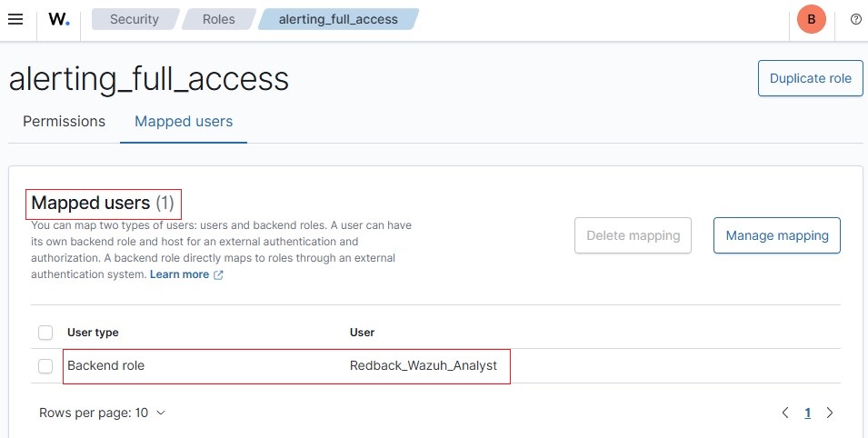Open the Learn more link
Screen dimensions: 868x438
point(179,274)
